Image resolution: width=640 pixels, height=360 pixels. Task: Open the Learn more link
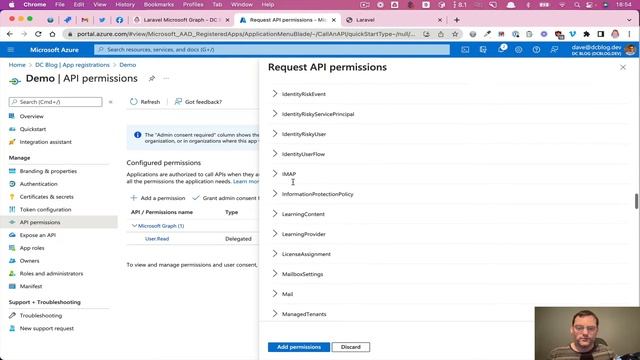coord(246,181)
